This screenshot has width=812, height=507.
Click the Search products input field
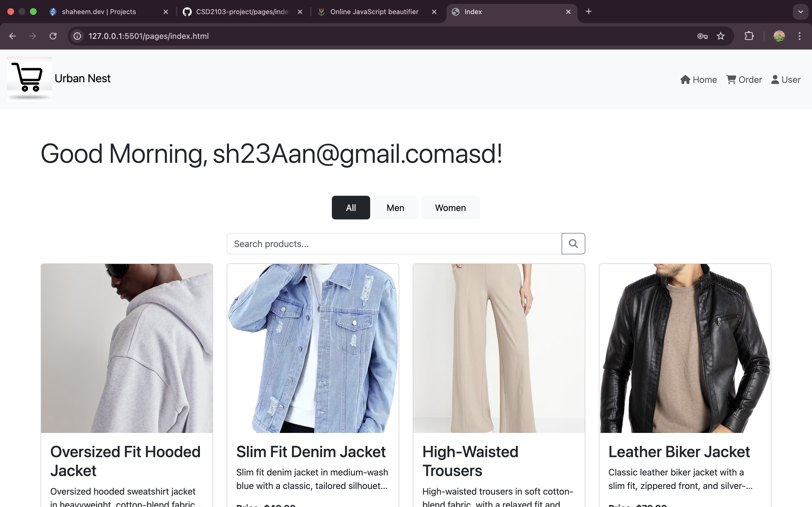[394, 244]
